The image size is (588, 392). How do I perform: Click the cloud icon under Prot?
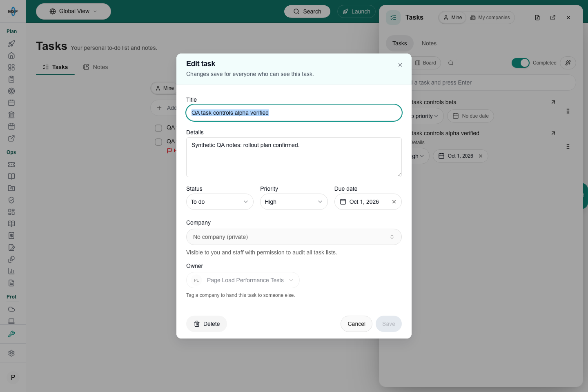11,309
